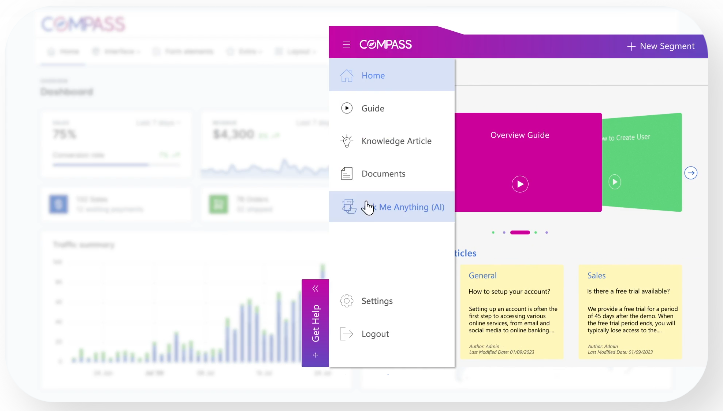The height and width of the screenshot is (411, 723).
Task: Open Settings in the side menu
Action: (x=392, y=301)
